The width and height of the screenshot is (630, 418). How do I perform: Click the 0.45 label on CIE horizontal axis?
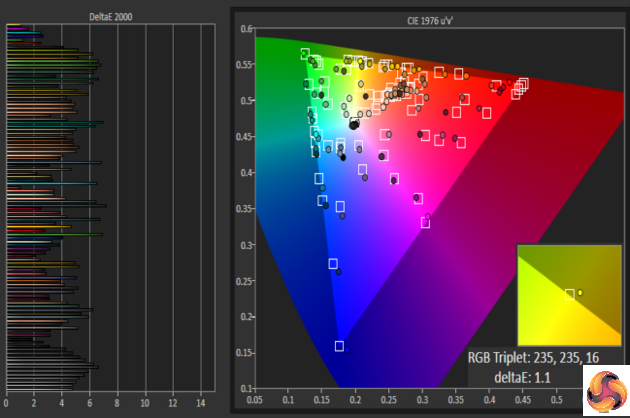tap(523, 400)
